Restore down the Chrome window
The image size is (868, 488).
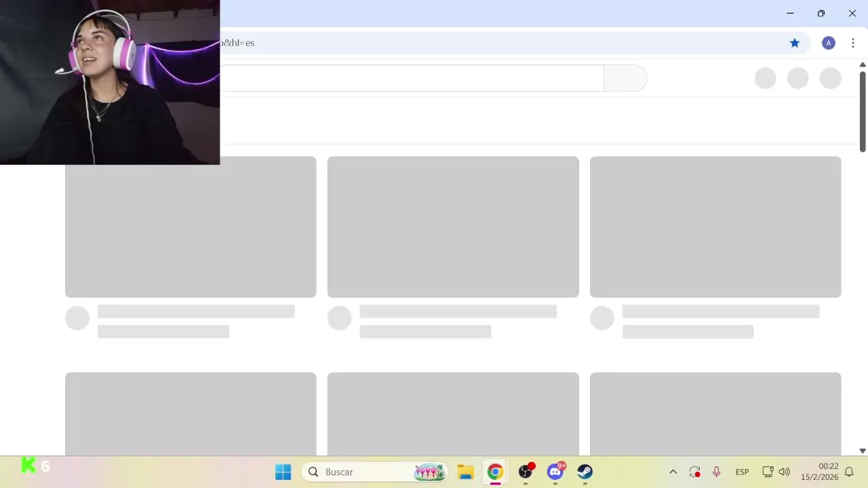click(821, 14)
